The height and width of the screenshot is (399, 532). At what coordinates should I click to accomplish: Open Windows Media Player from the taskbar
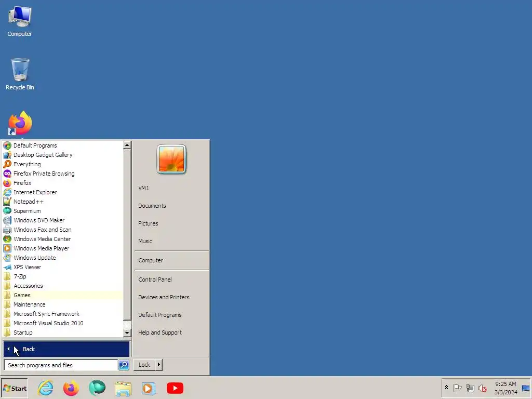coord(149,388)
